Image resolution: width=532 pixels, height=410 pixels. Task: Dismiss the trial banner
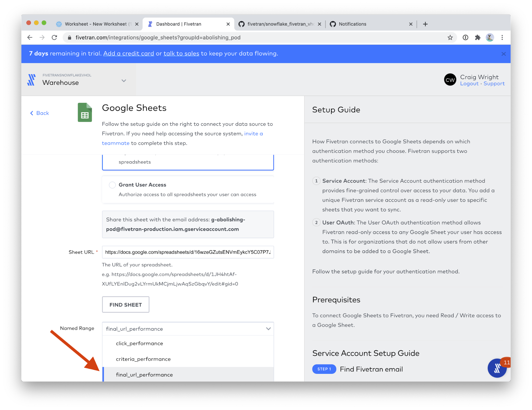504,54
